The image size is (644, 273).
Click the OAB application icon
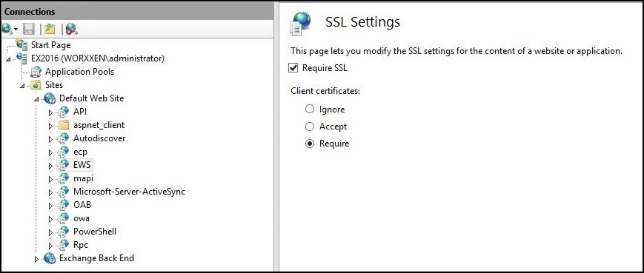[x=63, y=205]
